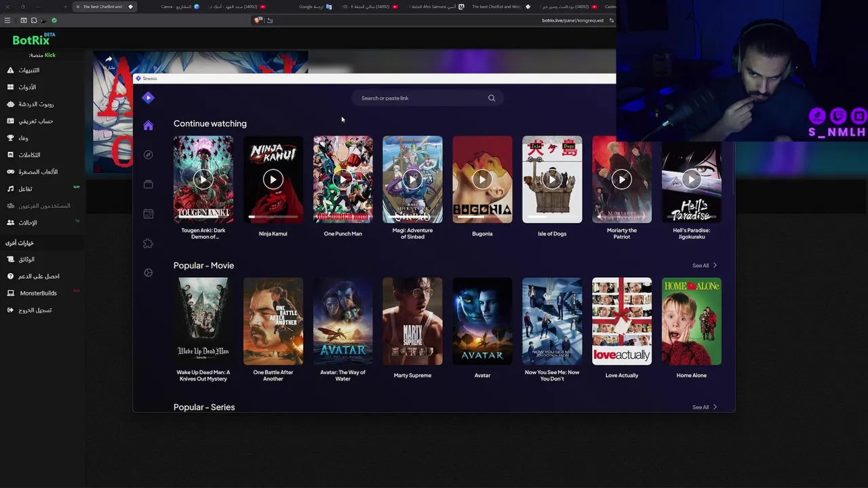Viewport: 868px width, 488px height.
Task: Open Wake Up Dead Man movie poster
Action: pos(203,321)
